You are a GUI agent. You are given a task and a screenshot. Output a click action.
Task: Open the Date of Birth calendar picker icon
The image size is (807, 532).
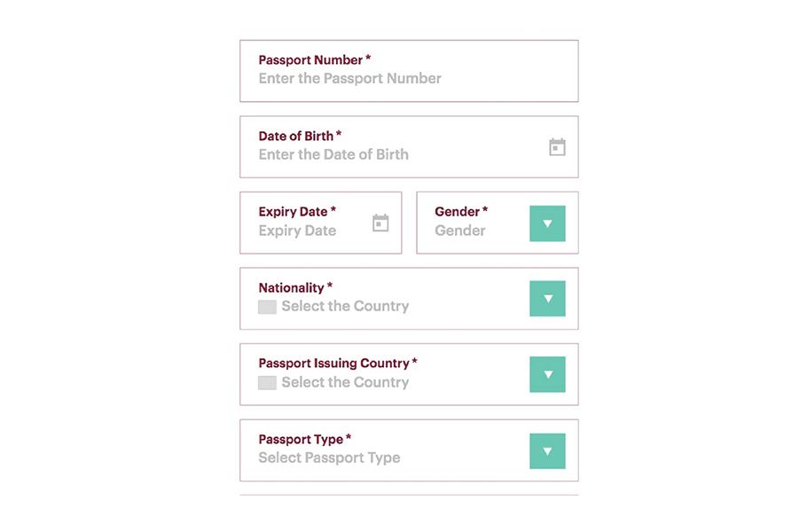coord(557,147)
